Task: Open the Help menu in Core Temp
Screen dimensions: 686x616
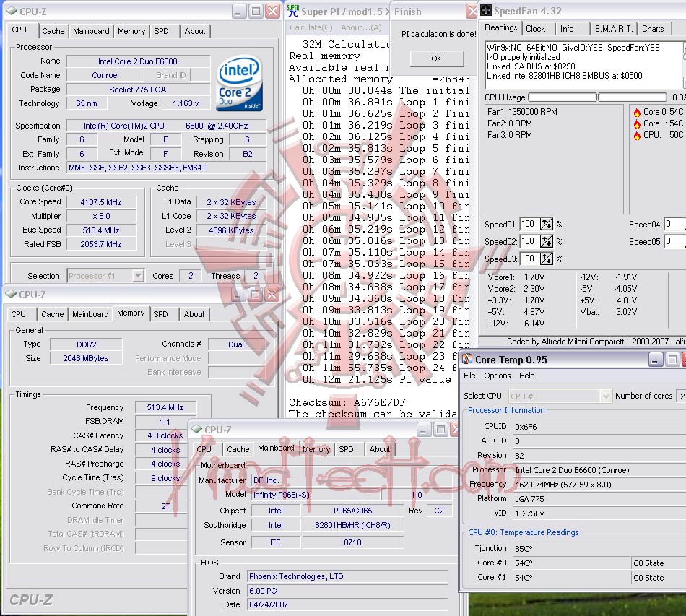Action: 526,376
